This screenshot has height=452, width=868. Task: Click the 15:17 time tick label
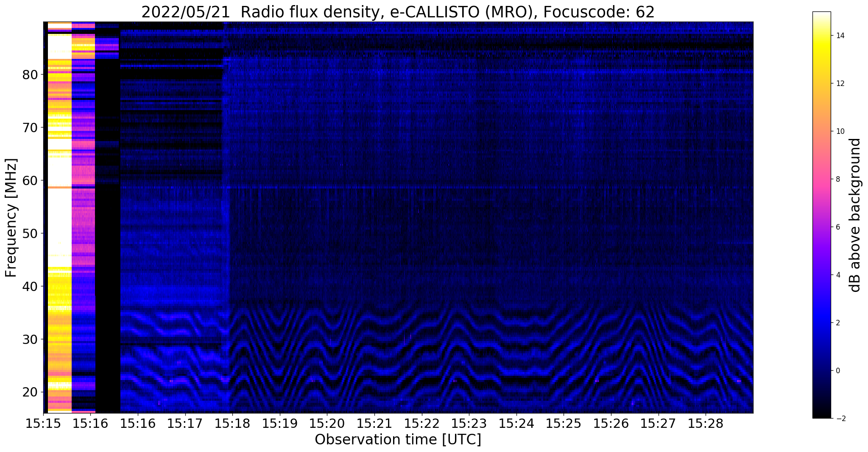(x=185, y=424)
